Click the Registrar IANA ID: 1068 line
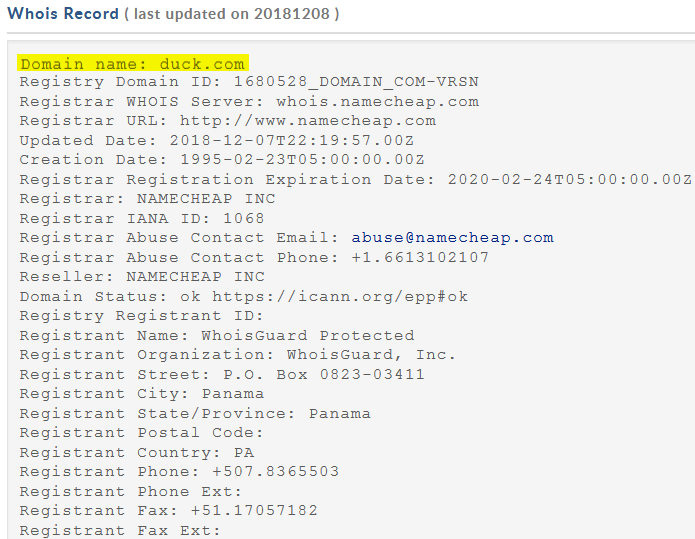Image resolution: width=695 pixels, height=539 pixels. (x=142, y=219)
